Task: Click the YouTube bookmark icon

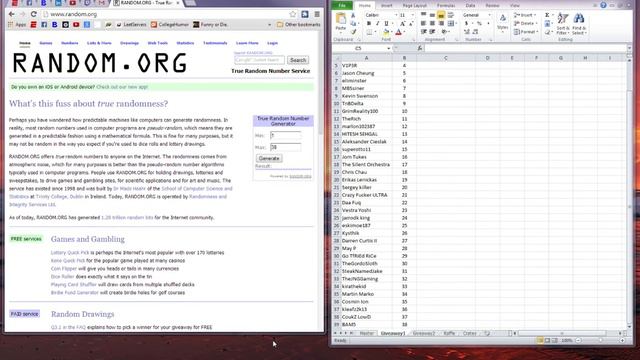Action: pyautogui.click(x=76, y=25)
